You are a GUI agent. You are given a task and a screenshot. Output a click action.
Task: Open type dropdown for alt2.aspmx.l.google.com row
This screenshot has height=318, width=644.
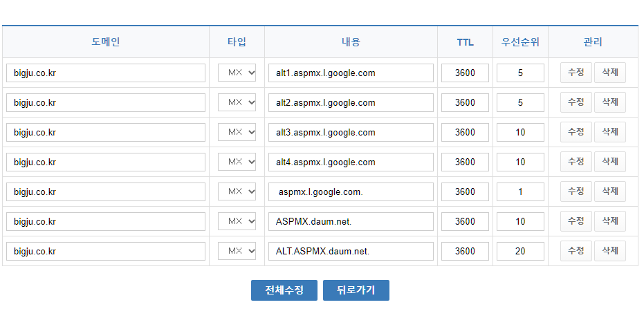pyautogui.click(x=237, y=102)
